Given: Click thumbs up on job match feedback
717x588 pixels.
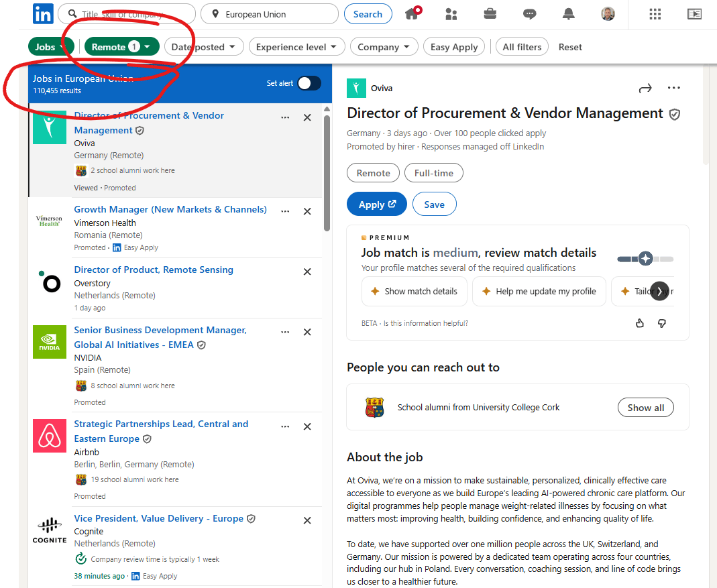Looking at the screenshot, I should click(x=640, y=323).
